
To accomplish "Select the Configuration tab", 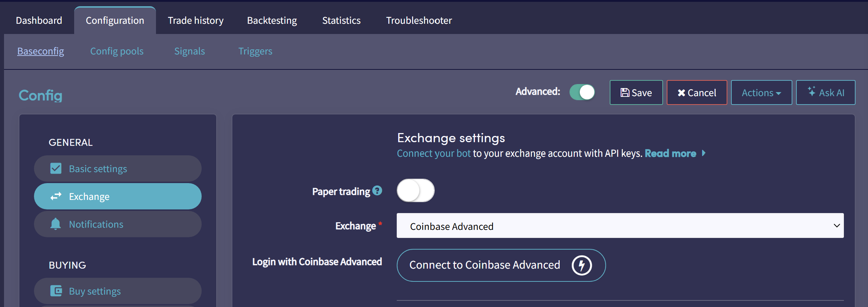I will pos(115,20).
